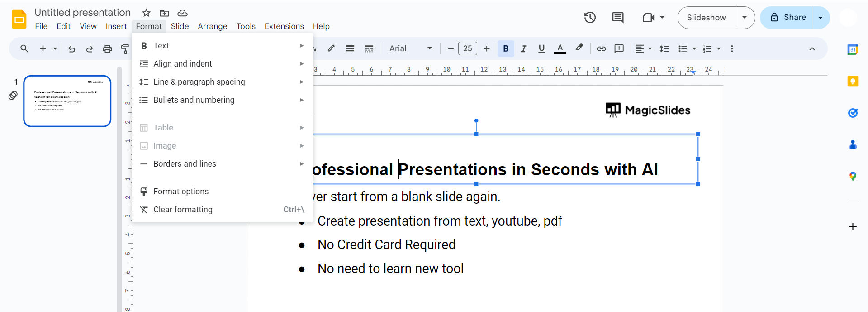Open the Google Slides home logo
Screen dimensions: 868x312
tap(19, 19)
